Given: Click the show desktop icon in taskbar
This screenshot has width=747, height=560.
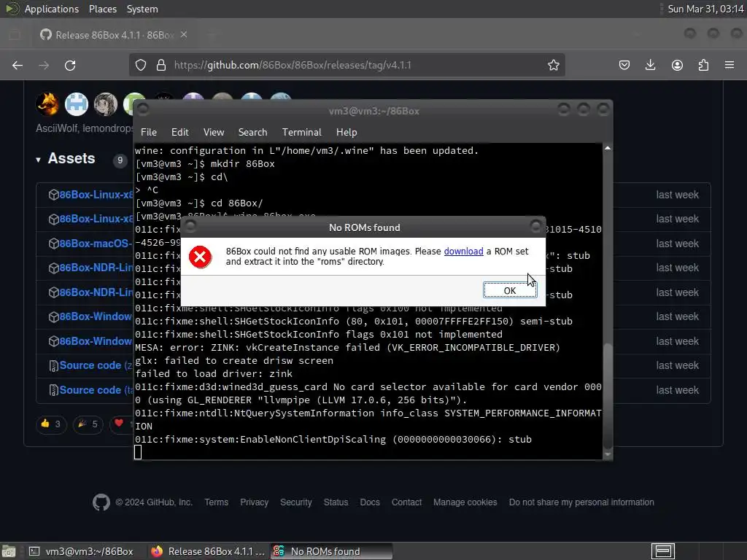Looking at the screenshot, I should (x=9, y=551).
